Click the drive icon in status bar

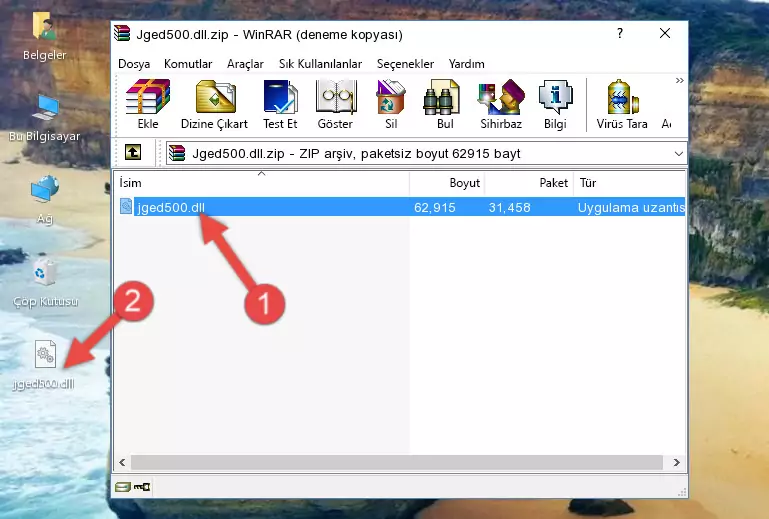coord(123,487)
